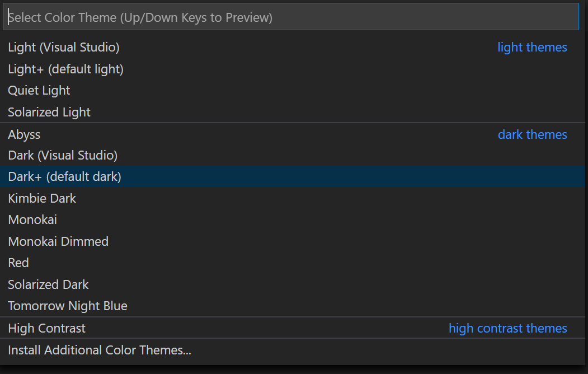Click the dark themes link
Viewport: 588px width, 374px height.
coord(532,134)
